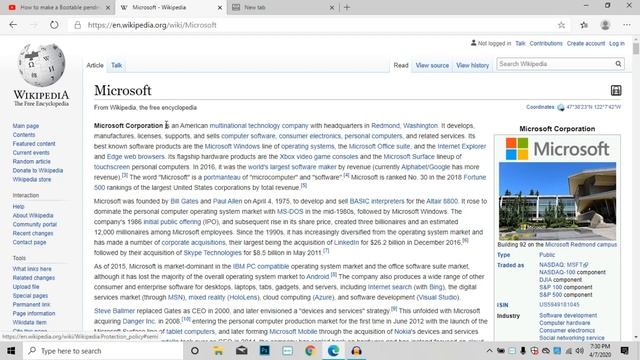The height and width of the screenshot is (360, 640).
Task: Open the Windows Start menu
Action: point(11,351)
